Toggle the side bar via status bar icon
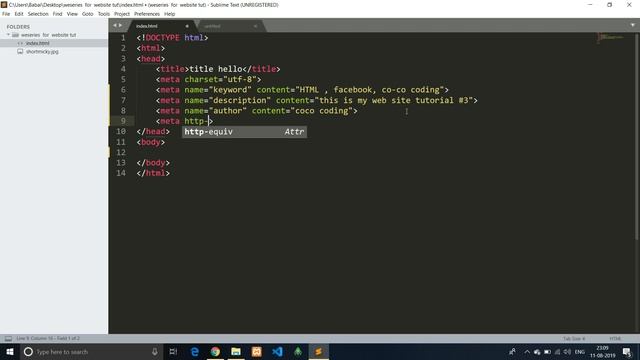Viewport: 640px width, 360px height. pos(8,338)
